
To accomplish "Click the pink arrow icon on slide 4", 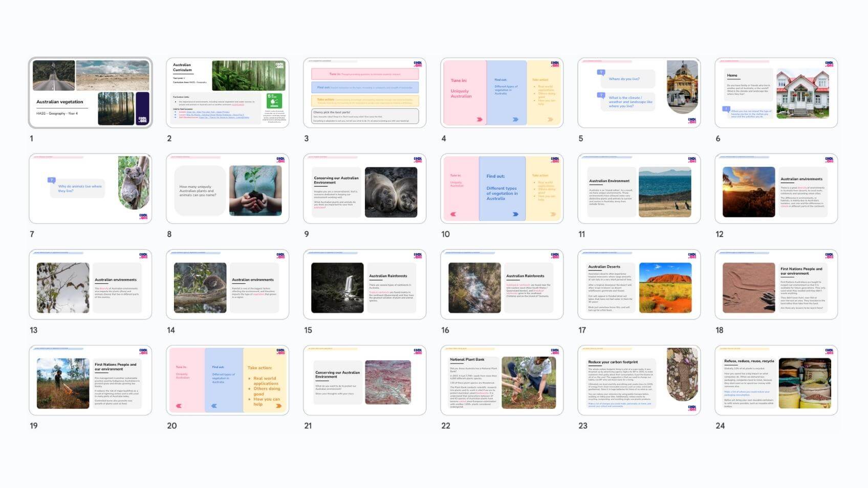I will click(480, 119).
